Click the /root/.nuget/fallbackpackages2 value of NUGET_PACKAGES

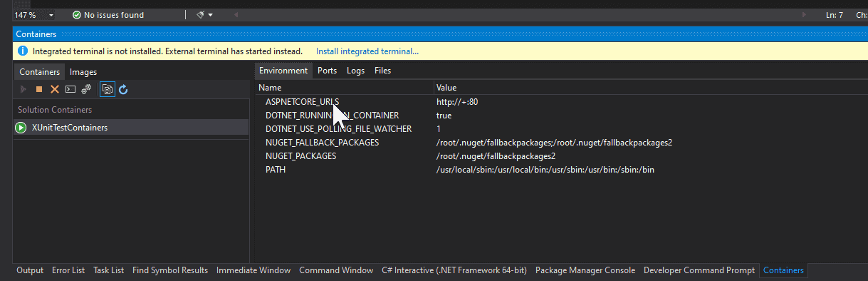click(496, 156)
